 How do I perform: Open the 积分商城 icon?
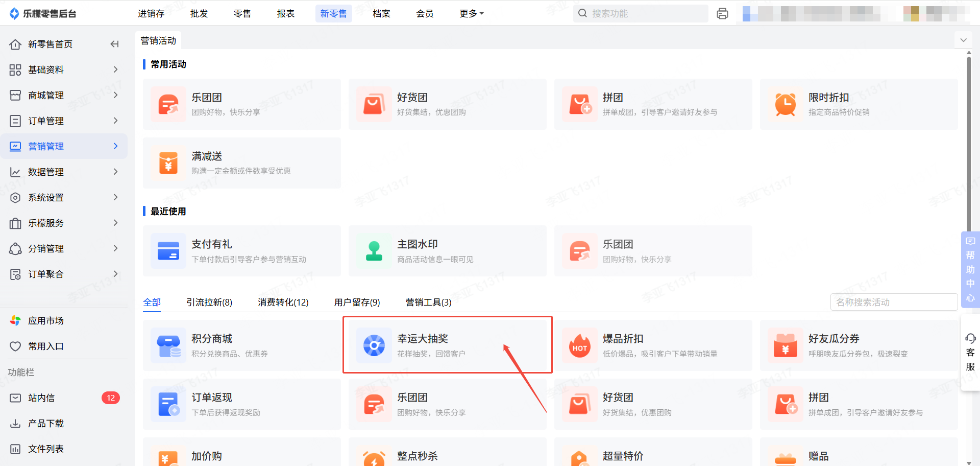(168, 345)
